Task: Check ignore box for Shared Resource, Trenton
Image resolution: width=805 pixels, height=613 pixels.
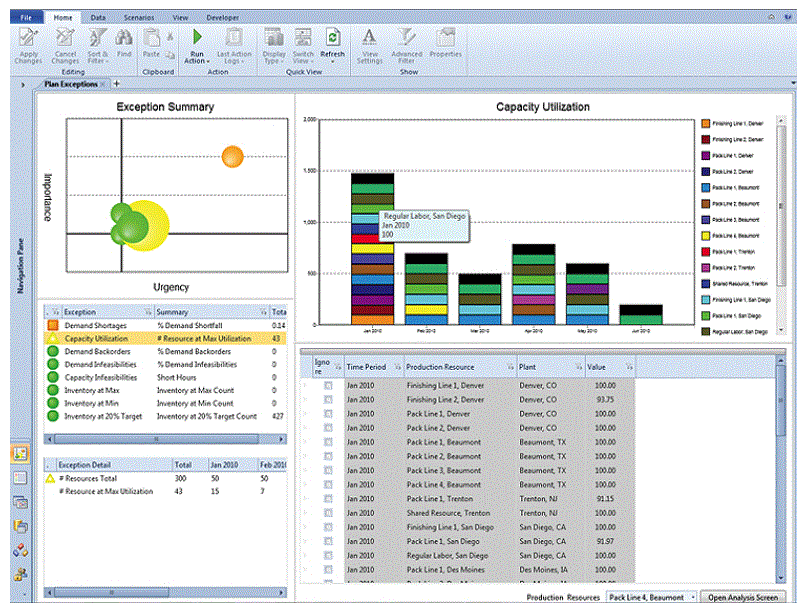Action: click(328, 513)
